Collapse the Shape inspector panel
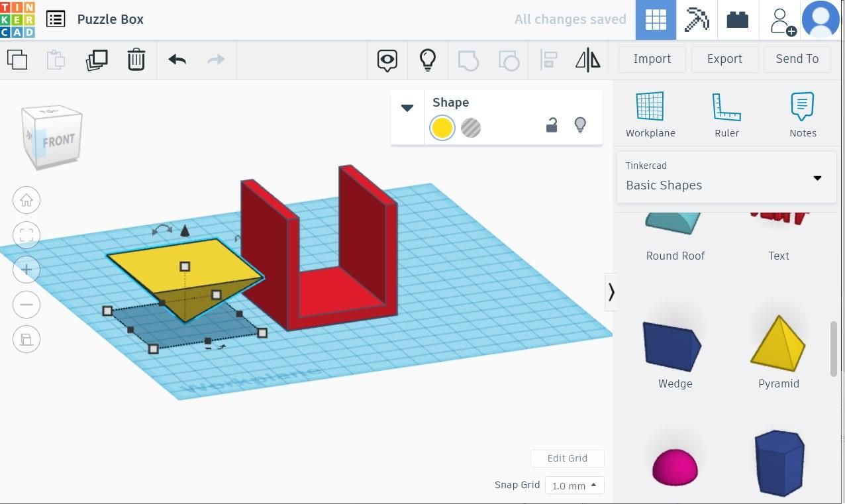This screenshot has height=504, width=845. (407, 107)
